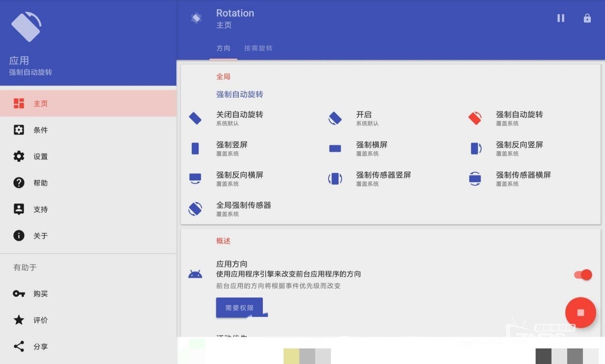Image resolution: width=605 pixels, height=364 pixels.
Task: Click the Rotation title in header
Action: [235, 13]
